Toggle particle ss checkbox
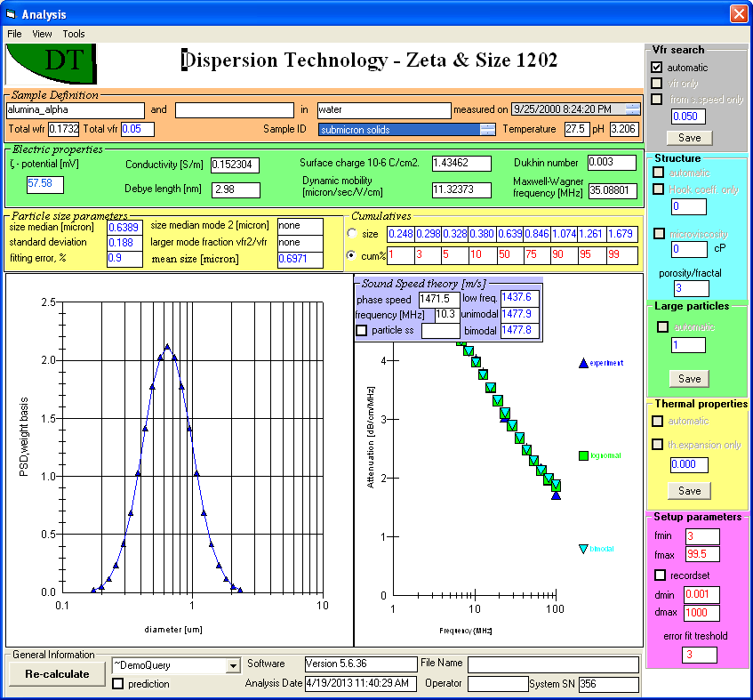The image size is (753, 700). pos(362,331)
